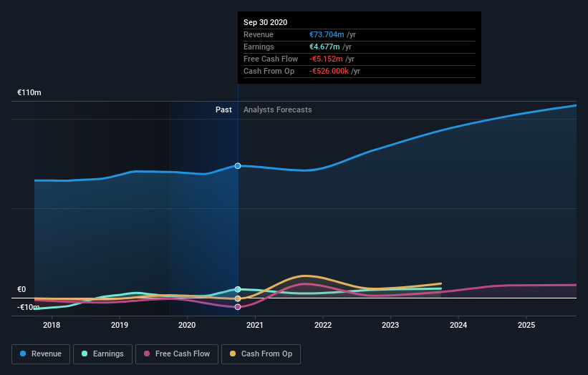
Task: Click the blue Revenue data point marker
Action: 238,165
